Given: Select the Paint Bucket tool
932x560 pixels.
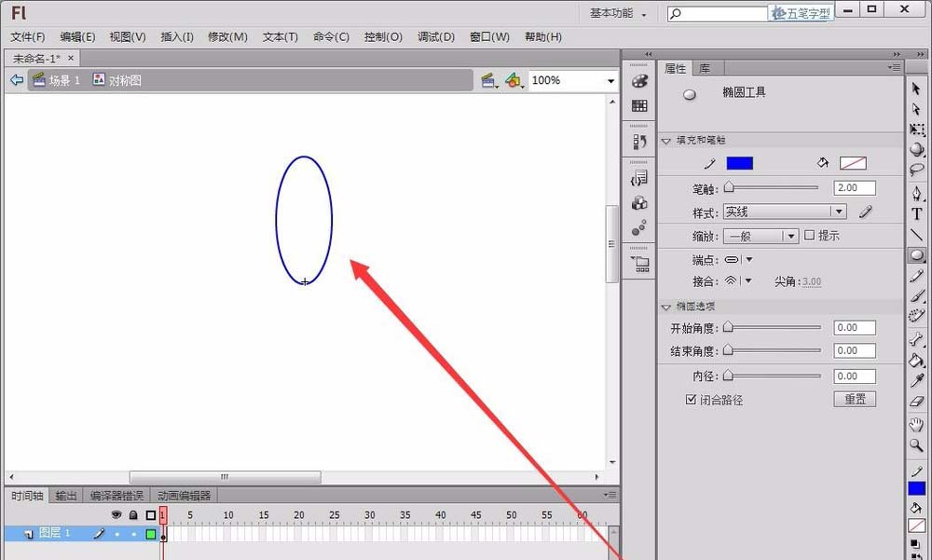Looking at the screenshot, I should [x=916, y=360].
